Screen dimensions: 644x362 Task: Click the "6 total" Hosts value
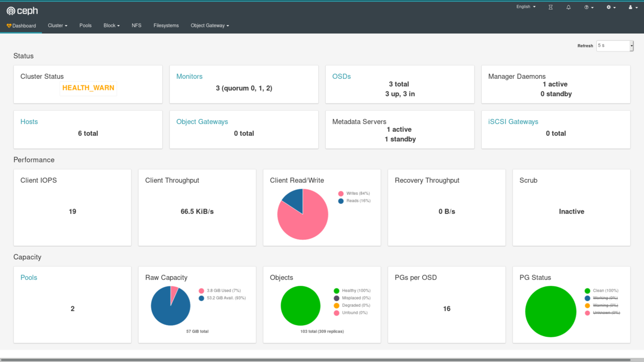click(x=88, y=134)
